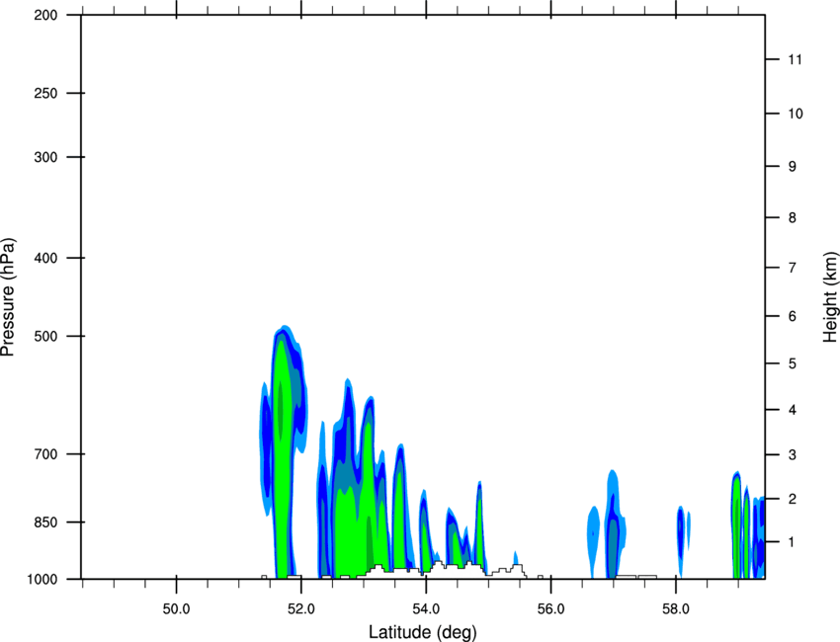Select the 700 pressure tick label
Image resolution: width=840 pixels, height=642 pixels.
click(x=45, y=454)
